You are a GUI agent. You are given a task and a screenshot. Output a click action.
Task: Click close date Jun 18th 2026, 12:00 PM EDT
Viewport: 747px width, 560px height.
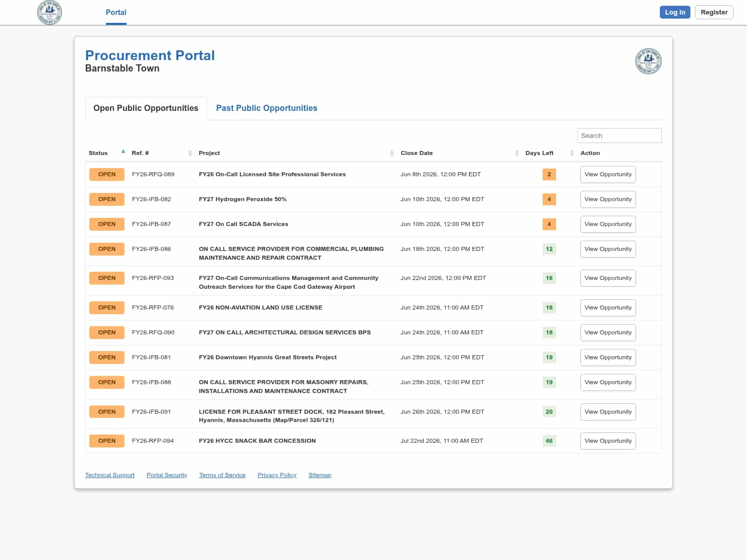(442, 249)
